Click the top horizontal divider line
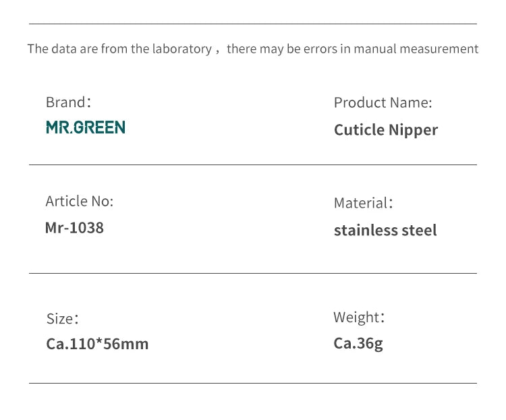 click(x=253, y=24)
